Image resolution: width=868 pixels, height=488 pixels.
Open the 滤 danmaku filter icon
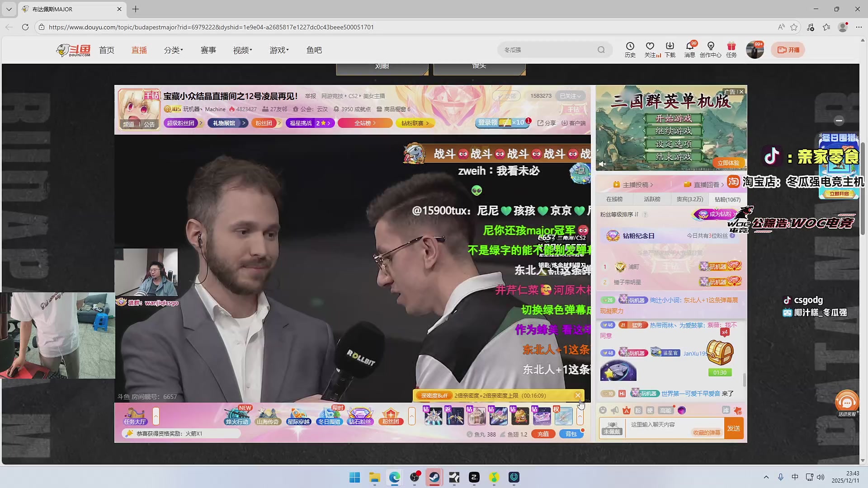[726, 410]
